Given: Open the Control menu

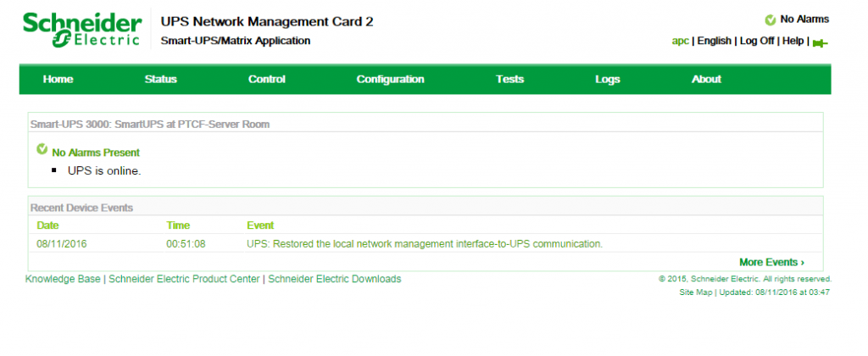Looking at the screenshot, I should point(266,79).
